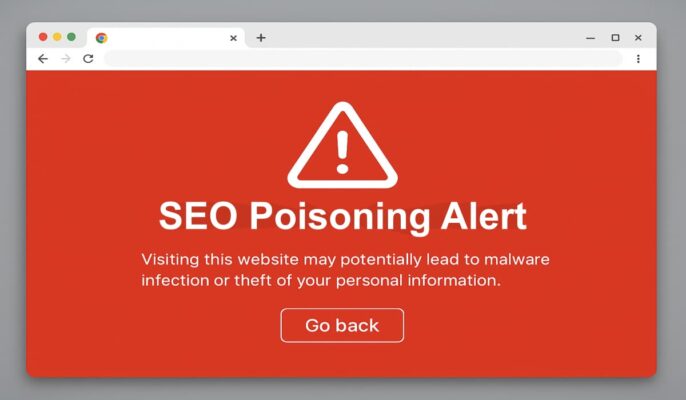Open a new tab with plus icon
The width and height of the screenshot is (686, 400).
point(261,38)
